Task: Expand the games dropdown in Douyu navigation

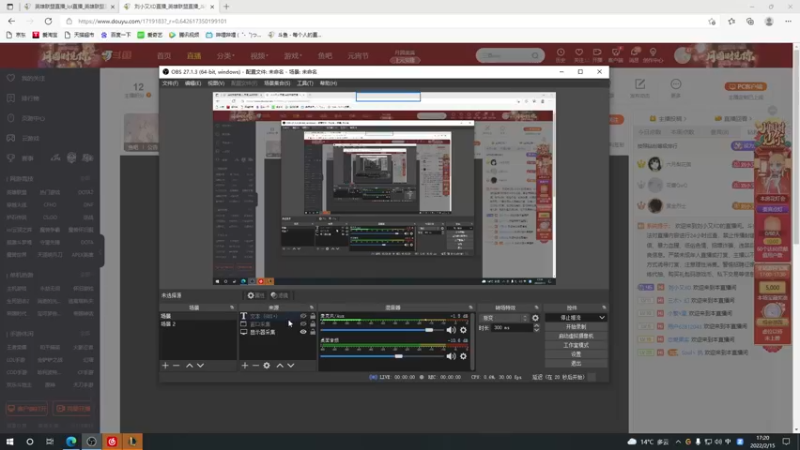Action: click(x=293, y=56)
